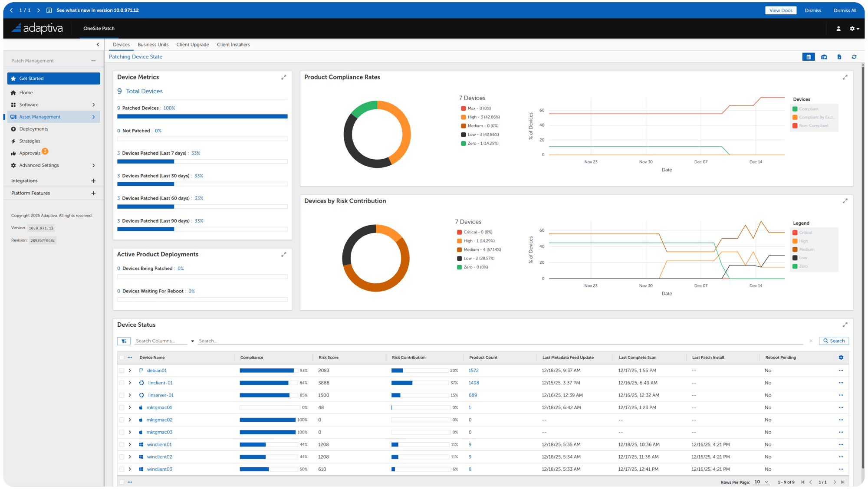Expand Product Compliance Rates chart fullscreen
This screenshot has width=868, height=489.
click(x=845, y=77)
